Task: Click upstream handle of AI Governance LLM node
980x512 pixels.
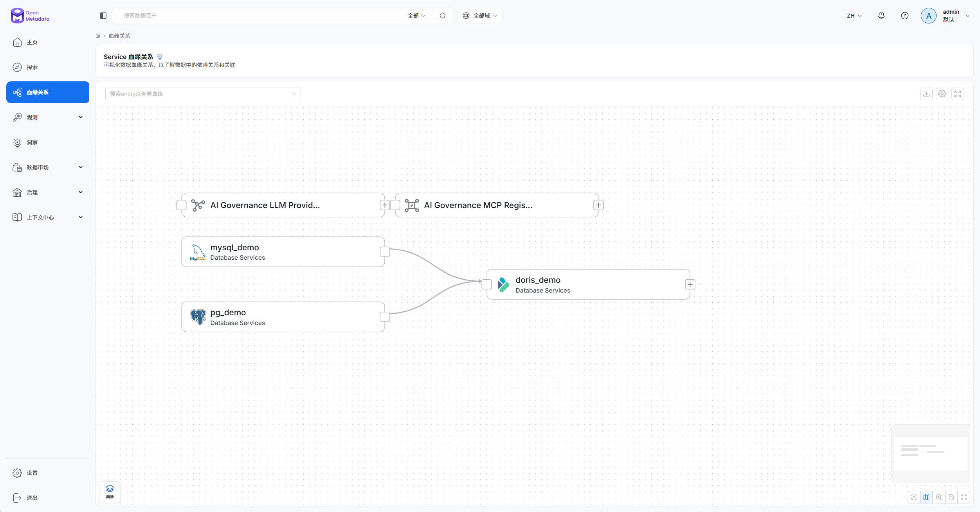Action: pyautogui.click(x=182, y=205)
